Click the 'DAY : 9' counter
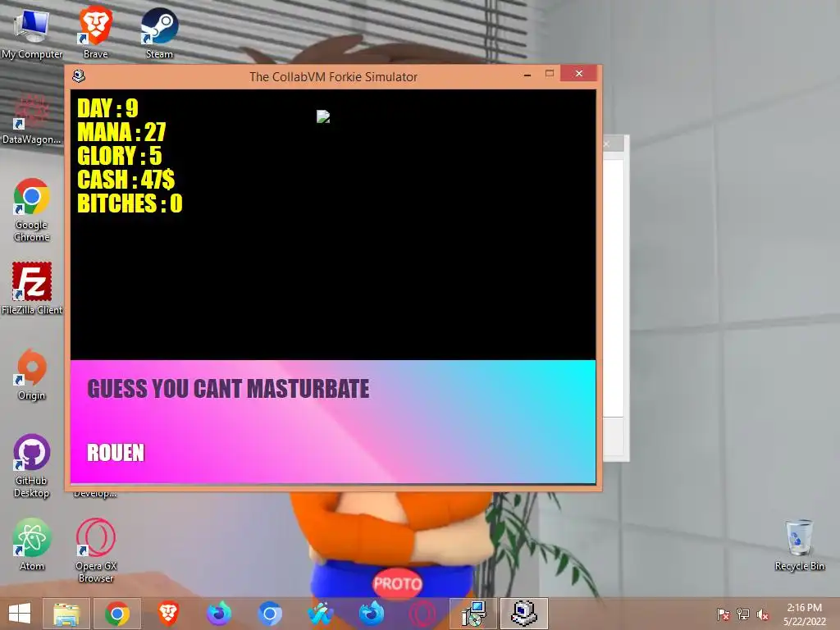This screenshot has height=630, width=840. (x=107, y=108)
